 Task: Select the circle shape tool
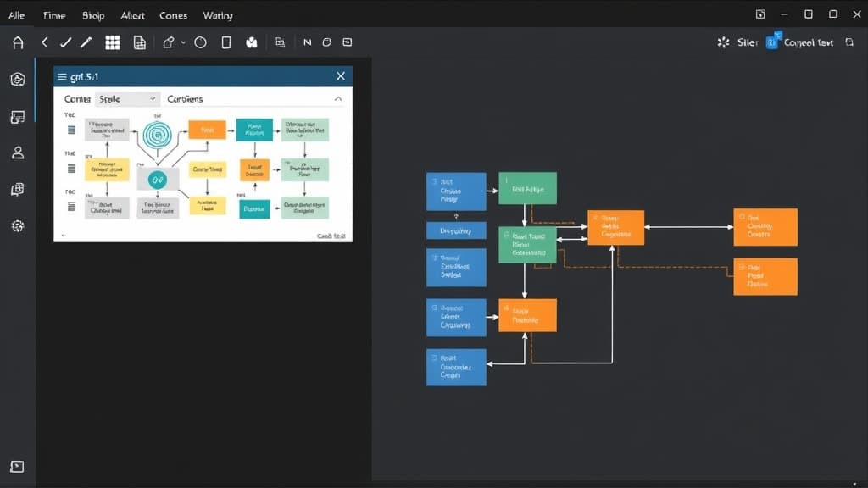[199, 42]
